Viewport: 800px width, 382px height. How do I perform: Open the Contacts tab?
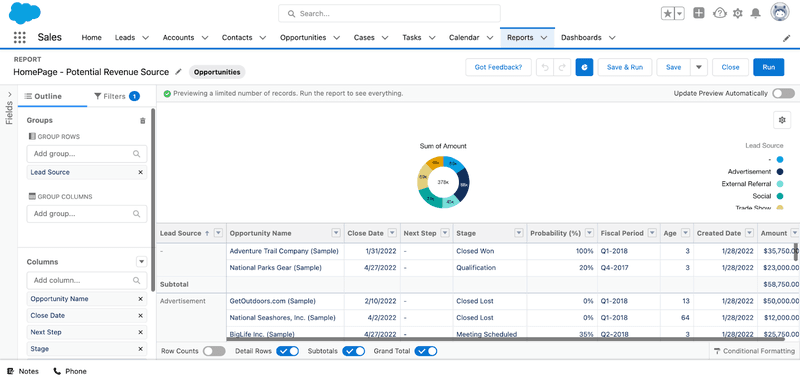(x=237, y=38)
